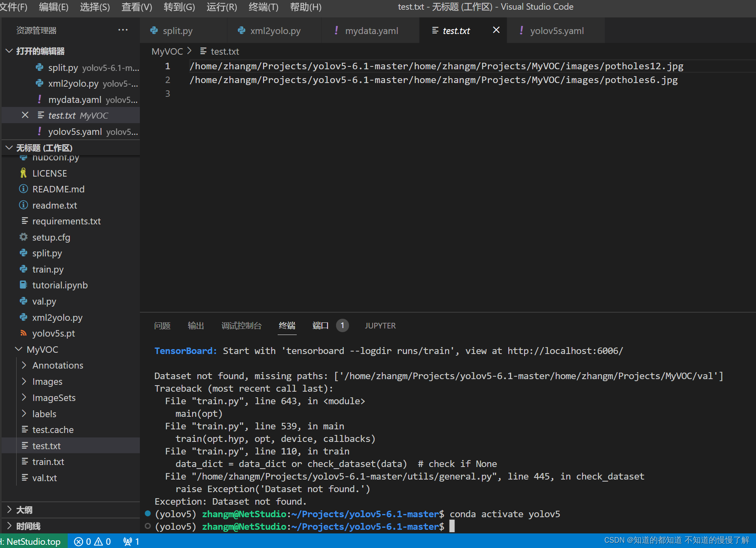Click the YAML icon on yolov5s.yaml tab

coord(521,30)
